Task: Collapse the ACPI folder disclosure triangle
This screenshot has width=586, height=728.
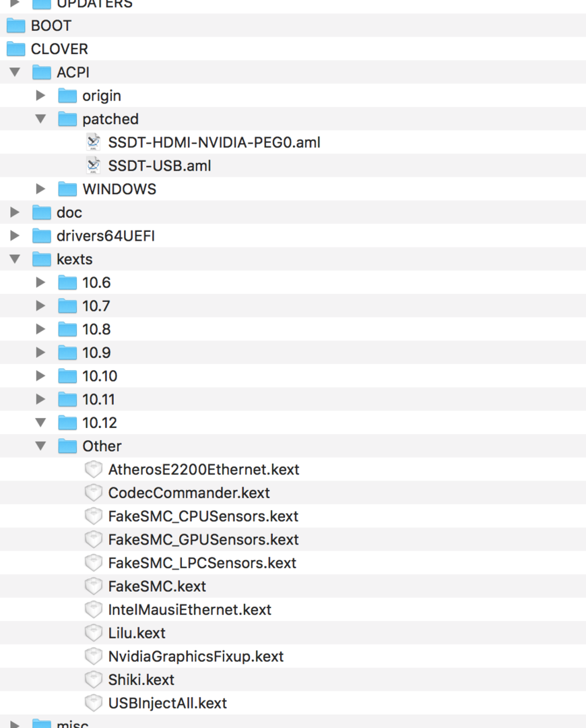Action: (15, 72)
